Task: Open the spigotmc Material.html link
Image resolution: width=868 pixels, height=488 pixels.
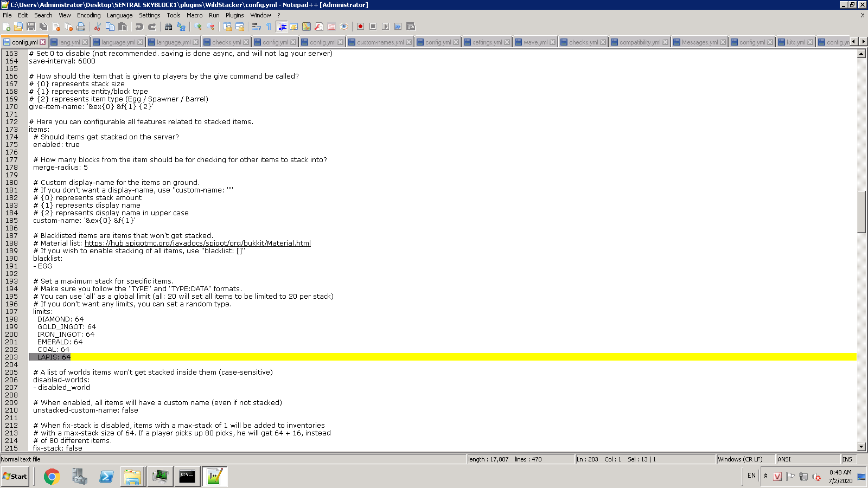Action: tap(197, 243)
